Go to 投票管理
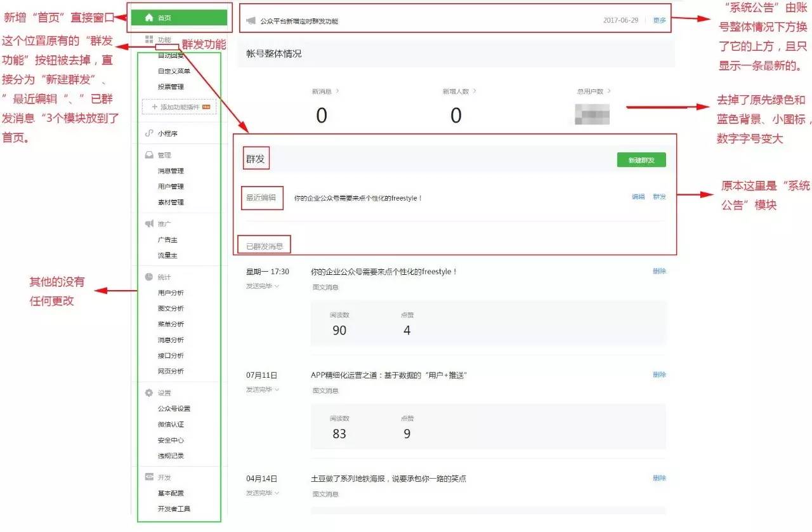The width and height of the screenshot is (812, 532). 171,86
